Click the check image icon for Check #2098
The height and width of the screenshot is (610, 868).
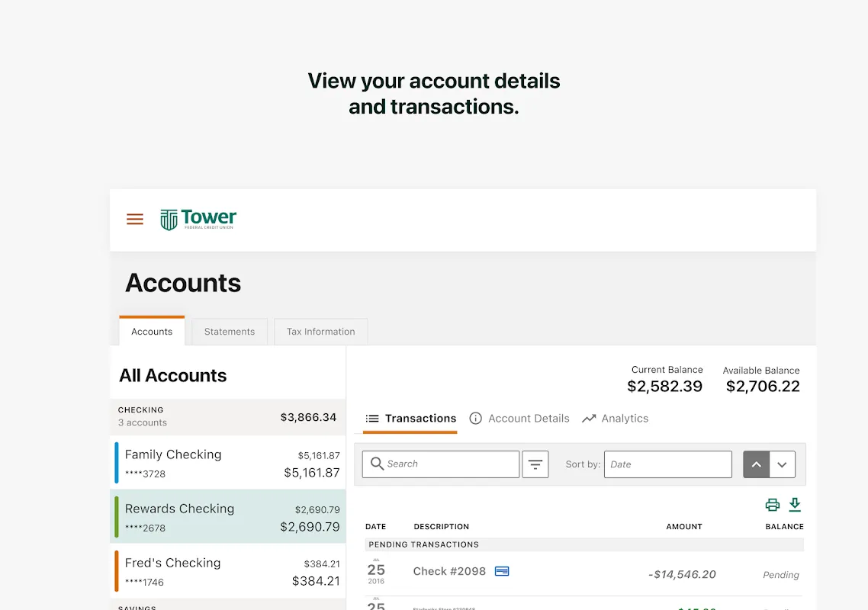(502, 571)
